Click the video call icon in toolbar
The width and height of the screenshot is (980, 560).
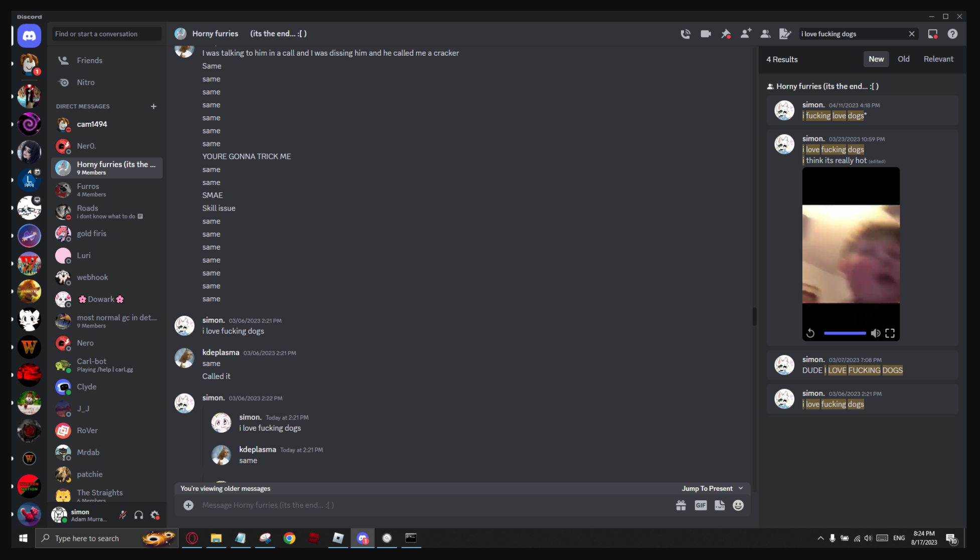point(706,34)
